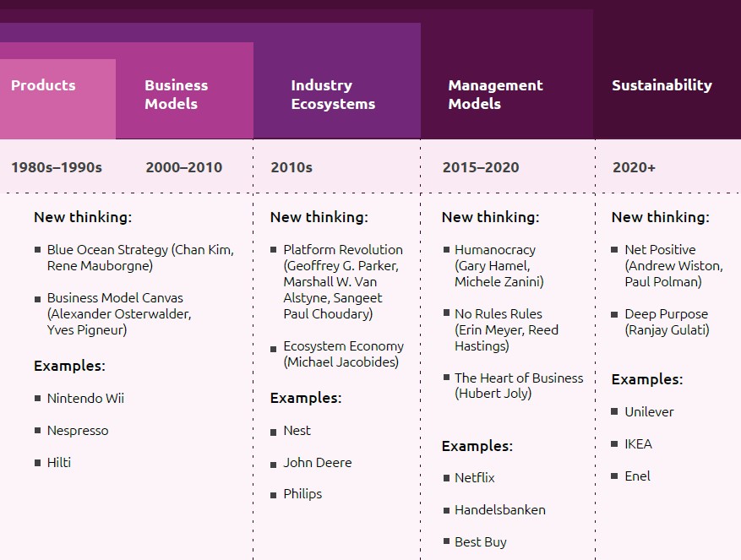Screen dimensions: 741x560
Task: Click the No Rules Rules entry
Action: click(506, 329)
